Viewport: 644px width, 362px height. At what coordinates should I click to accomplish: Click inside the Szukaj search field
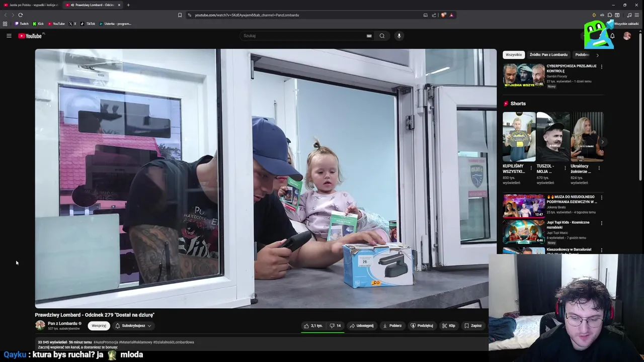coord(304,36)
